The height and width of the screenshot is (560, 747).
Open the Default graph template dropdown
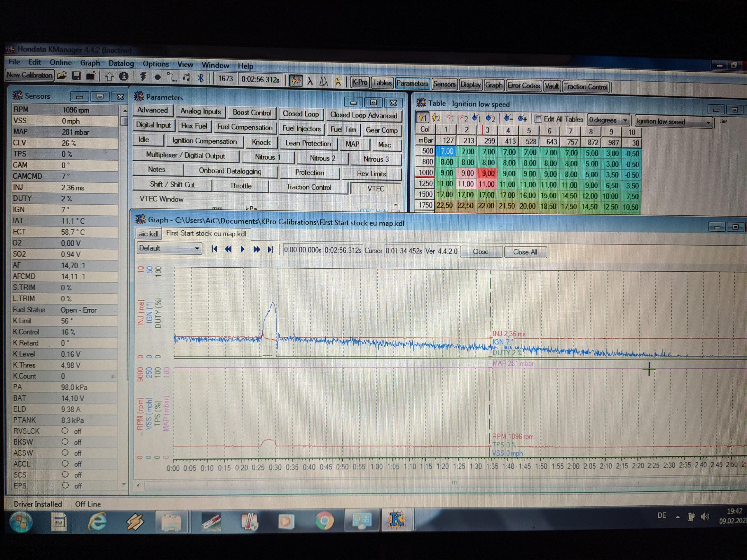coord(197,249)
